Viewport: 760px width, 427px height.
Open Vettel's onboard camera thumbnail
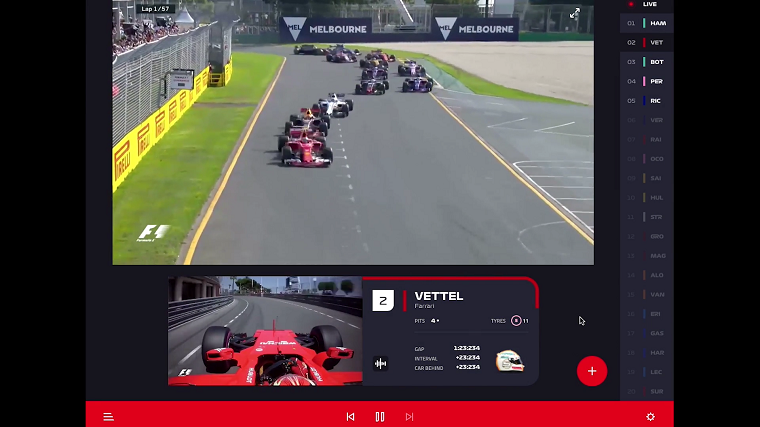pos(265,331)
